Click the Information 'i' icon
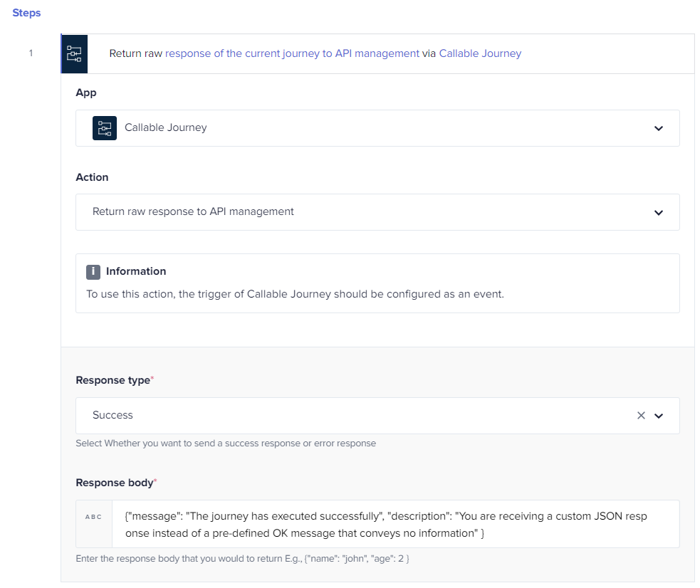 [93, 272]
